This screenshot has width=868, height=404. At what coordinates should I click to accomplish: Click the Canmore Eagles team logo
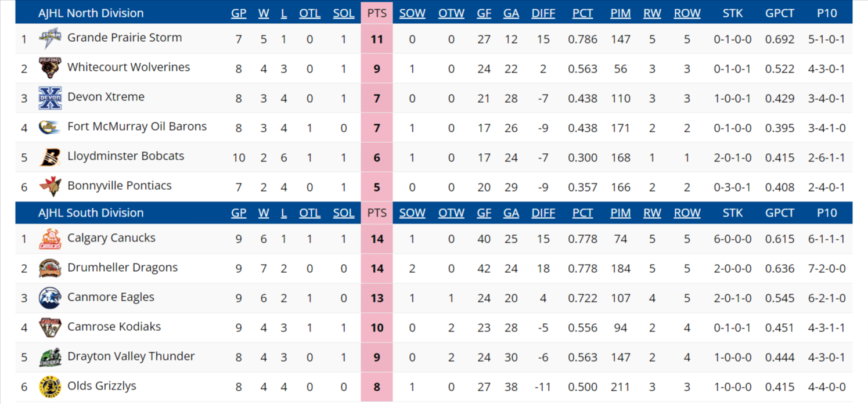coord(50,298)
